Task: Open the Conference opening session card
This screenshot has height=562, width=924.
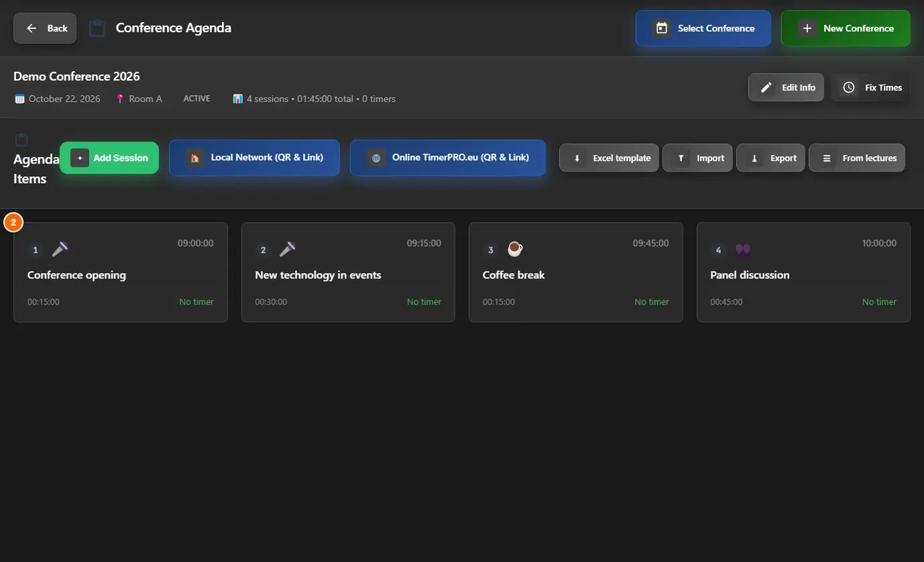Action: 121,272
